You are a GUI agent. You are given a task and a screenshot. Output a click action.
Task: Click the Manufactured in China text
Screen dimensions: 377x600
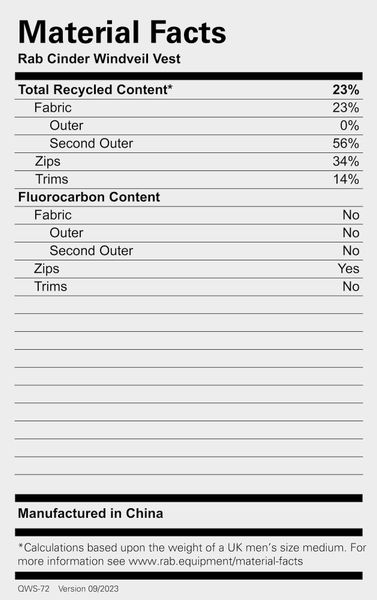[x=90, y=514]
